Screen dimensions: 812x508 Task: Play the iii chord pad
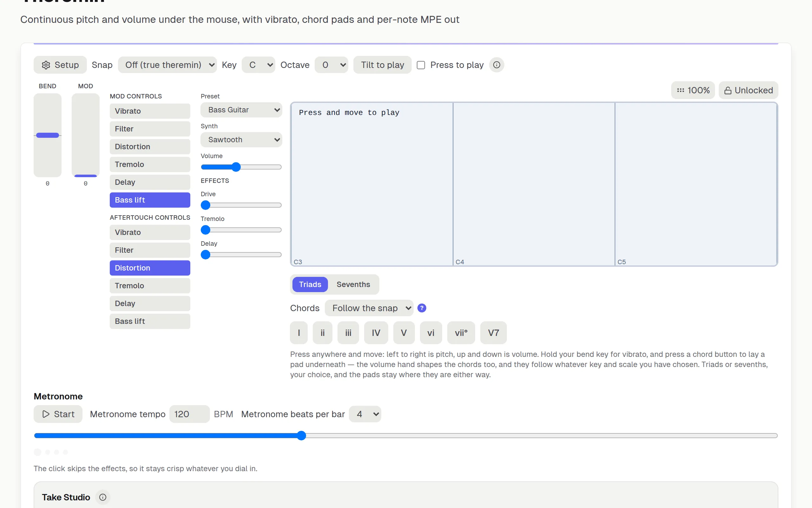(x=348, y=333)
